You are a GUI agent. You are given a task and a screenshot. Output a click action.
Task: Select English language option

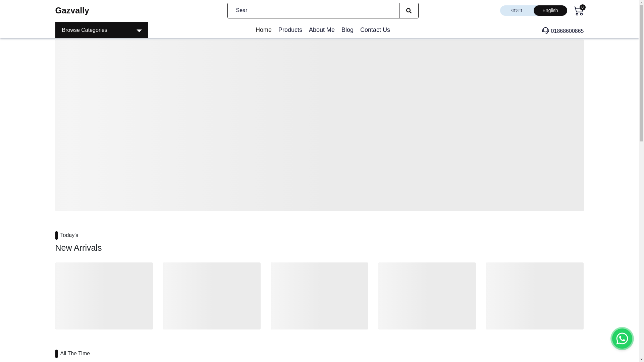point(550,11)
